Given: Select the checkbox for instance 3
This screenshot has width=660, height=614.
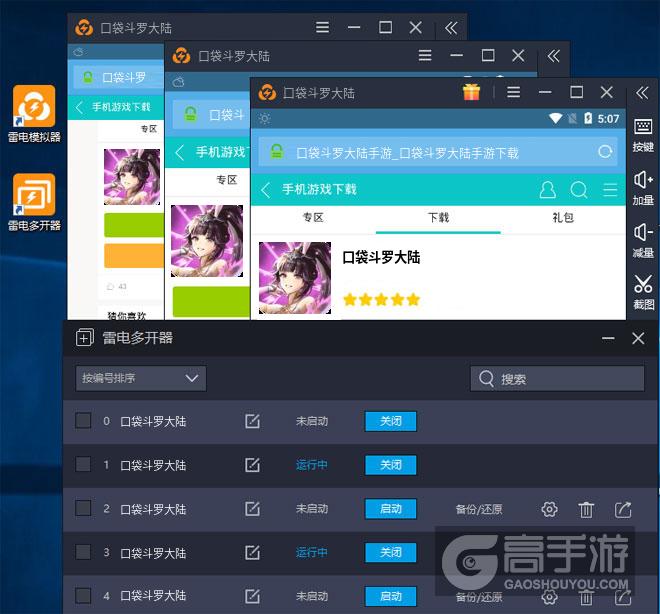Looking at the screenshot, I should click(x=83, y=552).
